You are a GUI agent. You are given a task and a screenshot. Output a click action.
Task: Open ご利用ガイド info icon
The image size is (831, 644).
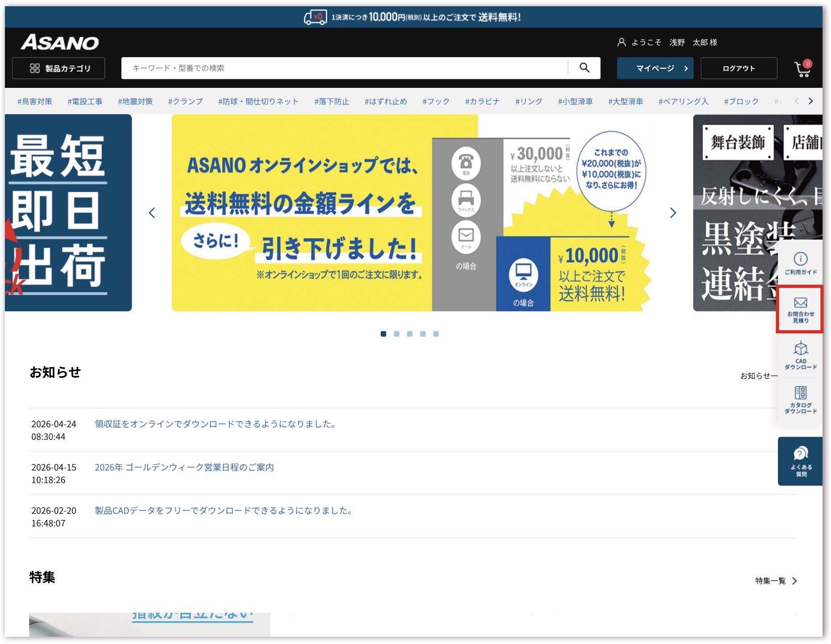pos(800,263)
